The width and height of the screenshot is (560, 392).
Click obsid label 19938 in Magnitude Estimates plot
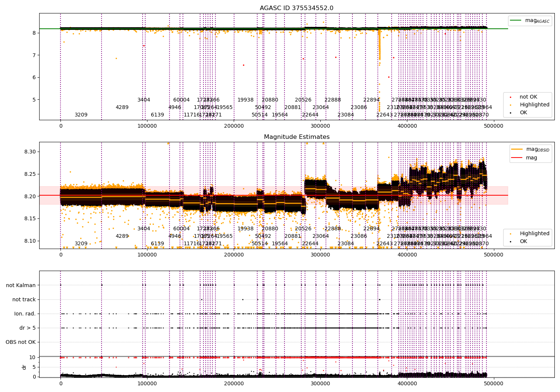click(246, 228)
